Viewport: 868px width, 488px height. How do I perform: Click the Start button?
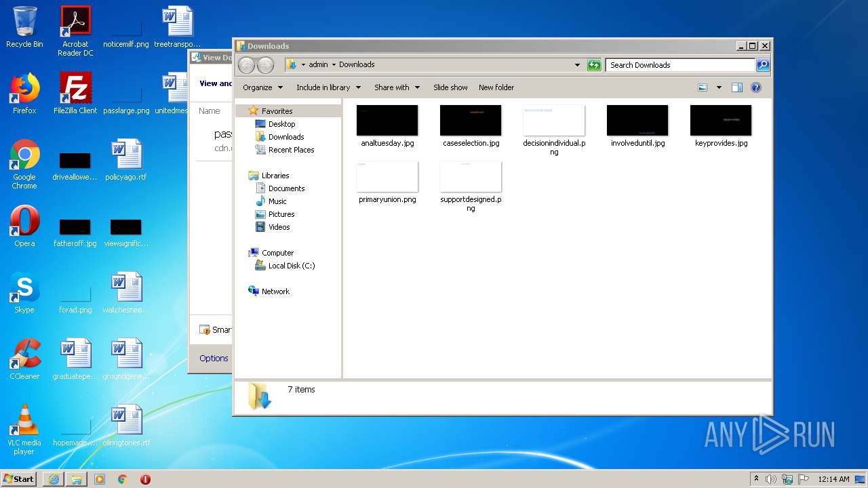(x=19, y=479)
